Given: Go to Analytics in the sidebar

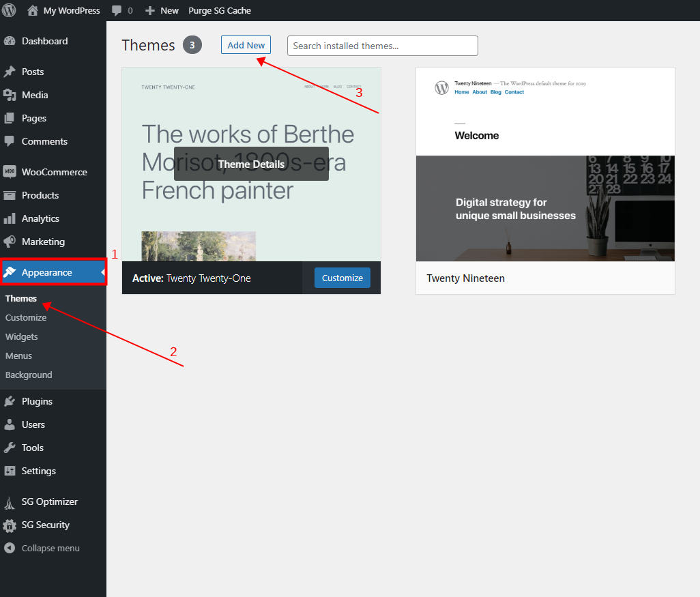Looking at the screenshot, I should (41, 218).
